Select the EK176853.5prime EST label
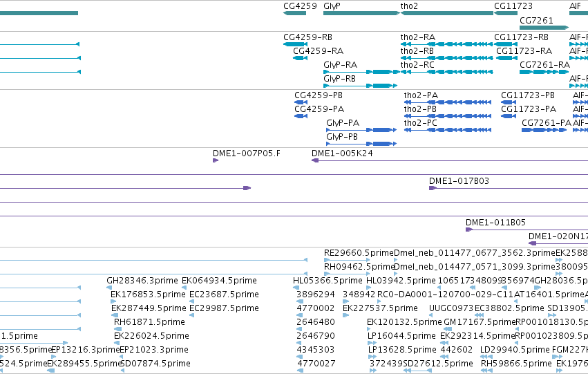Viewport: 588px width, 374px height. tap(148, 294)
